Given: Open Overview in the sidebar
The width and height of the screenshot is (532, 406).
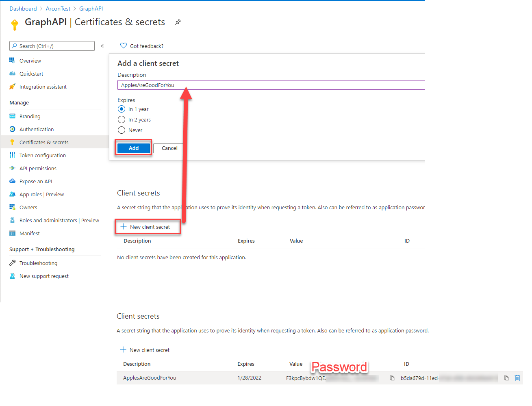Looking at the screenshot, I should 30,61.
